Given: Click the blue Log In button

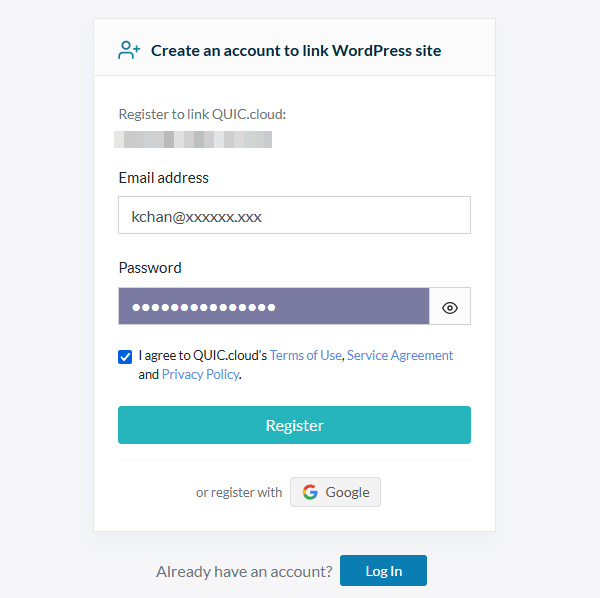Looking at the screenshot, I should 383,571.
